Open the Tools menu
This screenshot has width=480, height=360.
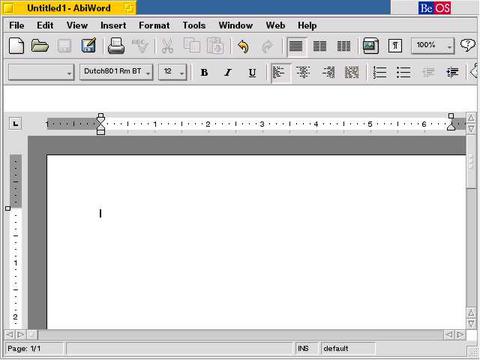click(194, 25)
